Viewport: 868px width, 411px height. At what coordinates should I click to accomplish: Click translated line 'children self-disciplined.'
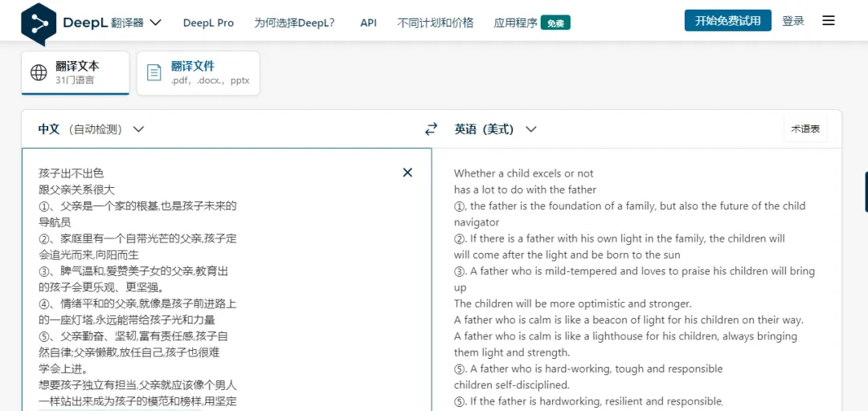pyautogui.click(x=512, y=385)
